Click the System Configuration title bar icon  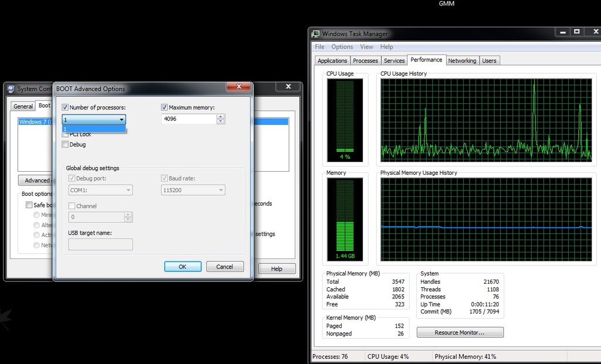pyautogui.click(x=11, y=89)
